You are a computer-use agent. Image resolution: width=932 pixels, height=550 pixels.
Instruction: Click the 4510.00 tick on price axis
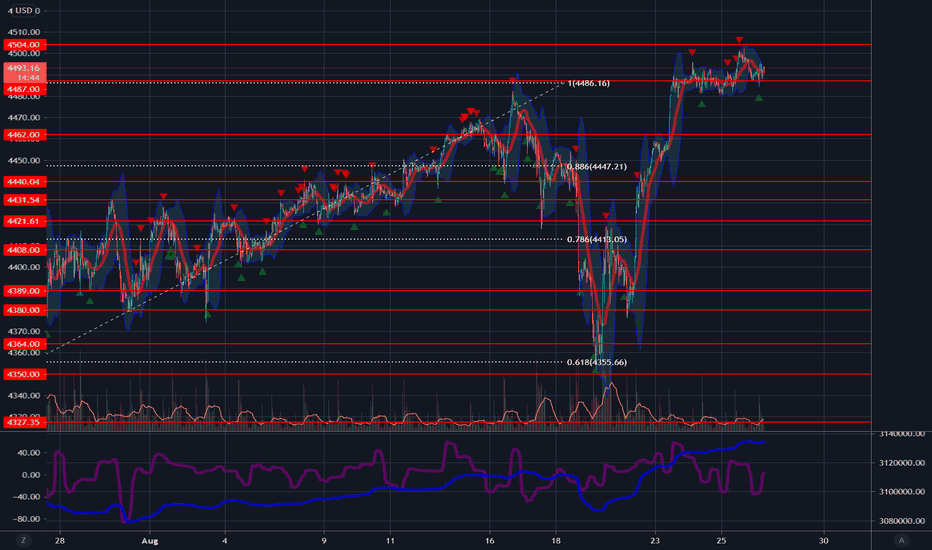point(24,32)
